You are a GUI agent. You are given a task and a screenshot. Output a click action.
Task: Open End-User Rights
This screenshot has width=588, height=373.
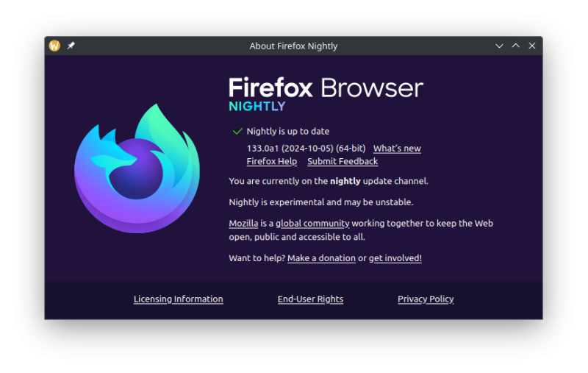coord(310,299)
